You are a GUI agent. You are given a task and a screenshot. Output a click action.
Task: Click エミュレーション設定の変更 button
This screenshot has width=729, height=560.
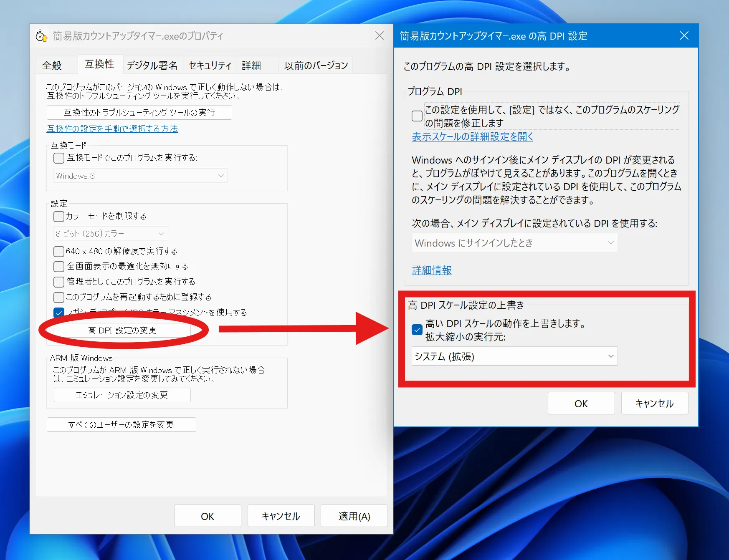pyautogui.click(x=122, y=395)
